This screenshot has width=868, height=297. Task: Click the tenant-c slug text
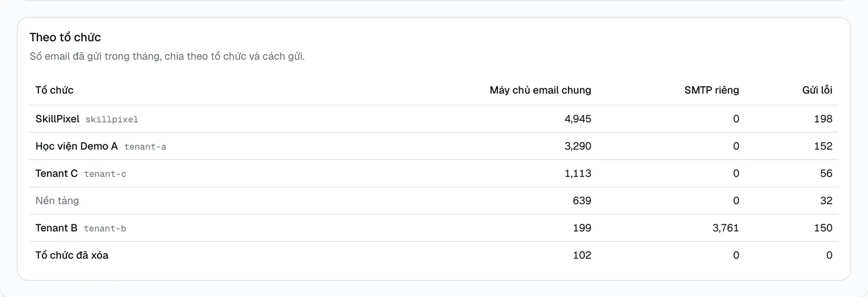pos(105,174)
